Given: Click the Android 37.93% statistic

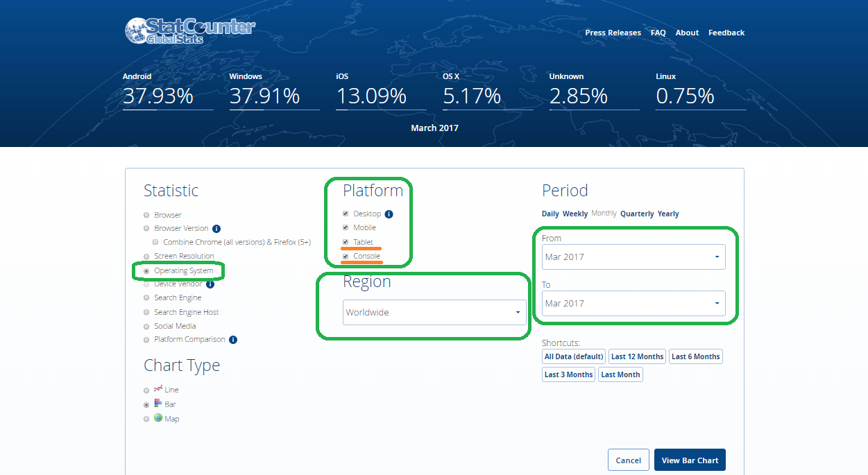Looking at the screenshot, I should coord(168,90).
